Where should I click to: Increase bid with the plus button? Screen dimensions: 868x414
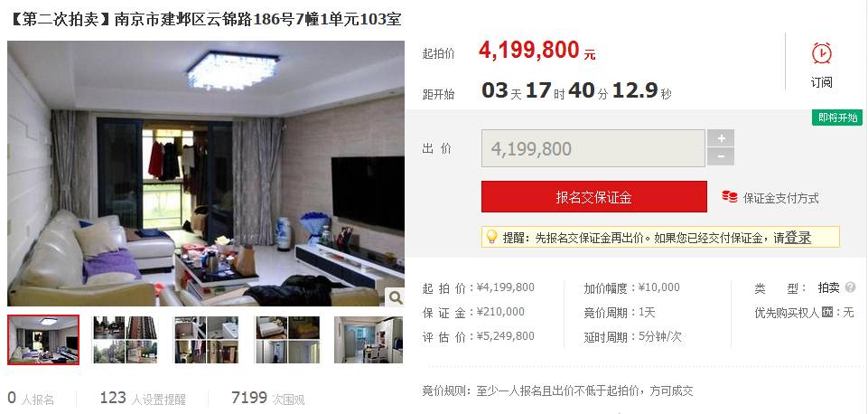(720, 138)
